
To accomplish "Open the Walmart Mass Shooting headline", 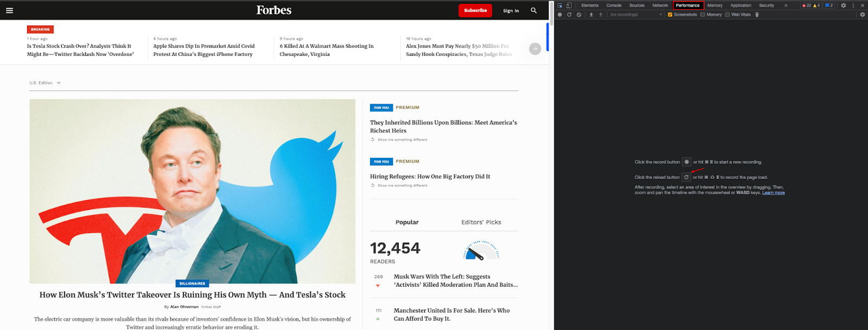I will pyautogui.click(x=327, y=50).
